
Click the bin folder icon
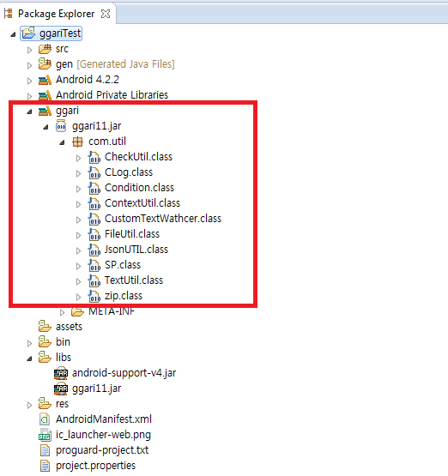45,341
